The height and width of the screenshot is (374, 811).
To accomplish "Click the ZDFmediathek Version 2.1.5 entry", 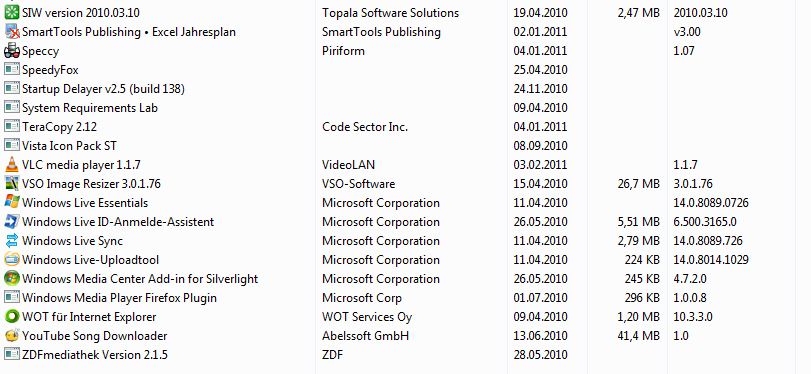I will click(95, 355).
